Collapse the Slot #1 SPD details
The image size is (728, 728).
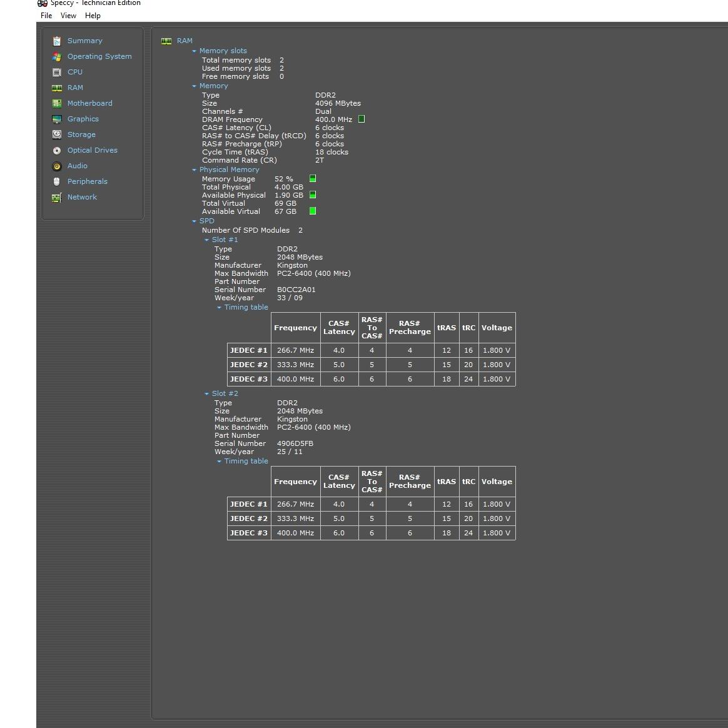click(207, 240)
